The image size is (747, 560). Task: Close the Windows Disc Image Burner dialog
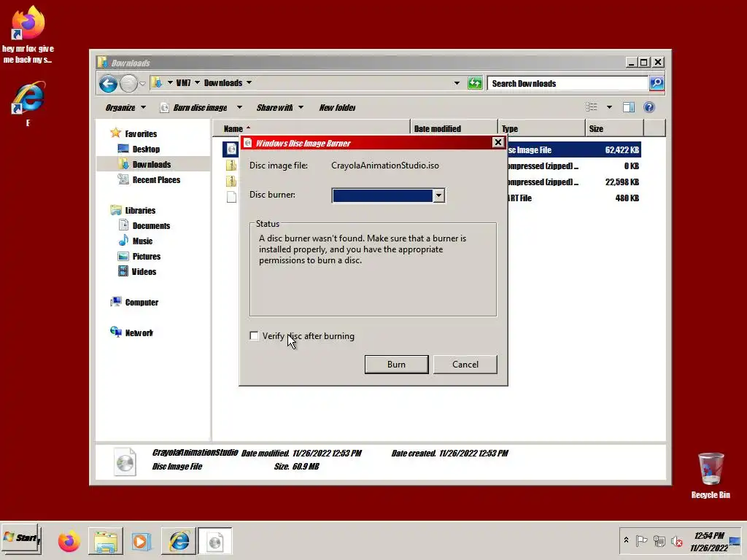(498, 142)
